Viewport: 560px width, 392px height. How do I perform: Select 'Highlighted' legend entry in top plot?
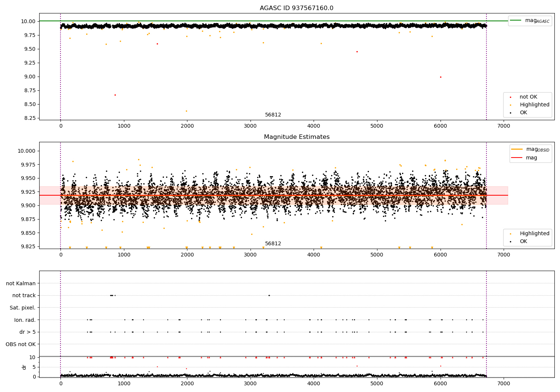pyautogui.click(x=535, y=105)
